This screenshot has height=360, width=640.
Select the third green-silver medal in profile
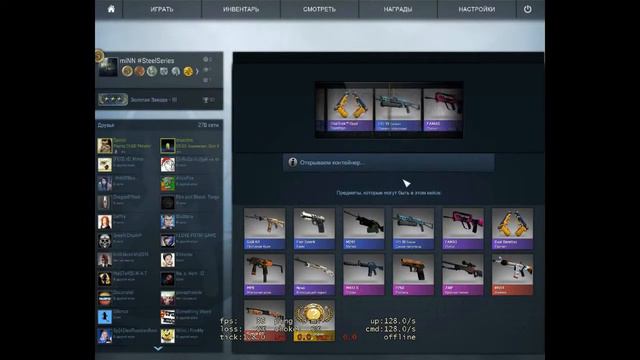[x=151, y=71]
